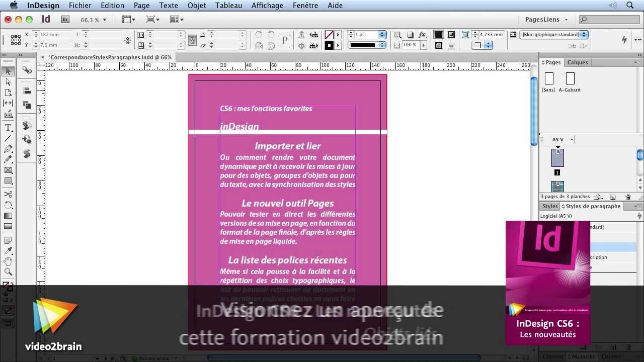Select the Free Transform tool

tap(8, 205)
